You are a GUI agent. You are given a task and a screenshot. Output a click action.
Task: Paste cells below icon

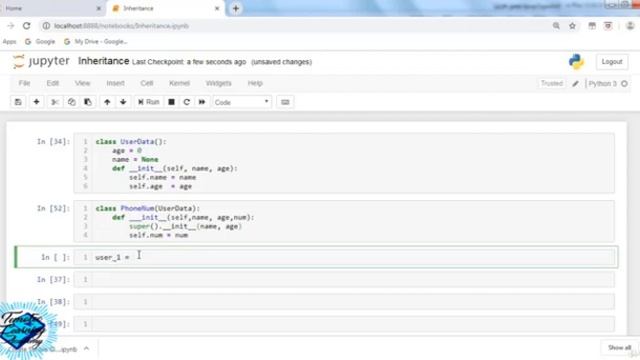pyautogui.click(x=88, y=102)
